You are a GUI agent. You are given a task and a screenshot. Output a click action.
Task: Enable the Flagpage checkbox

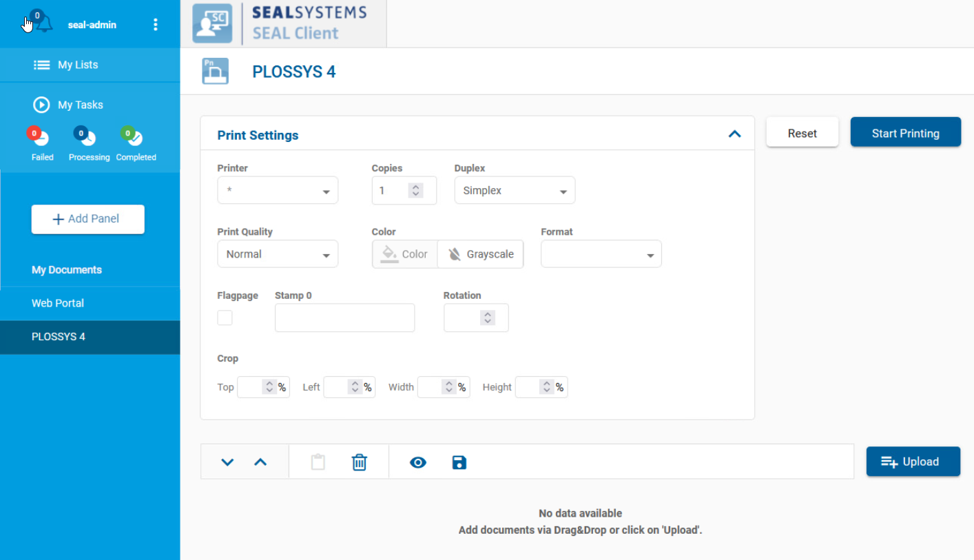[x=225, y=318]
